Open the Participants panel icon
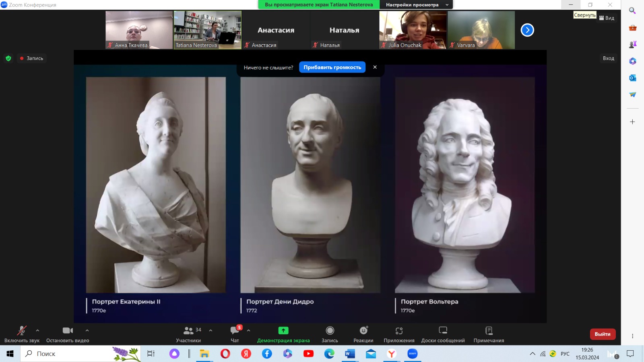This screenshot has width=644, height=362. click(188, 331)
